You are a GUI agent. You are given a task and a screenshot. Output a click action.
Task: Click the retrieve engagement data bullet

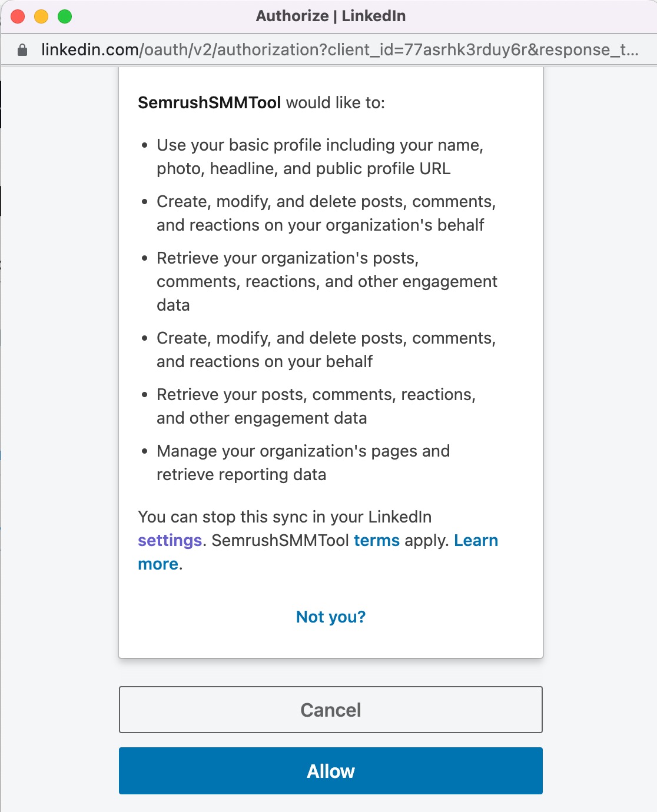click(316, 406)
